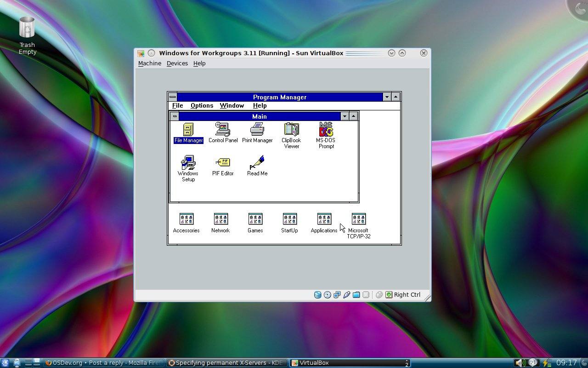Viewport: 588px width, 368px height.
Task: Open the VirtualBox Help menu
Action: point(199,63)
